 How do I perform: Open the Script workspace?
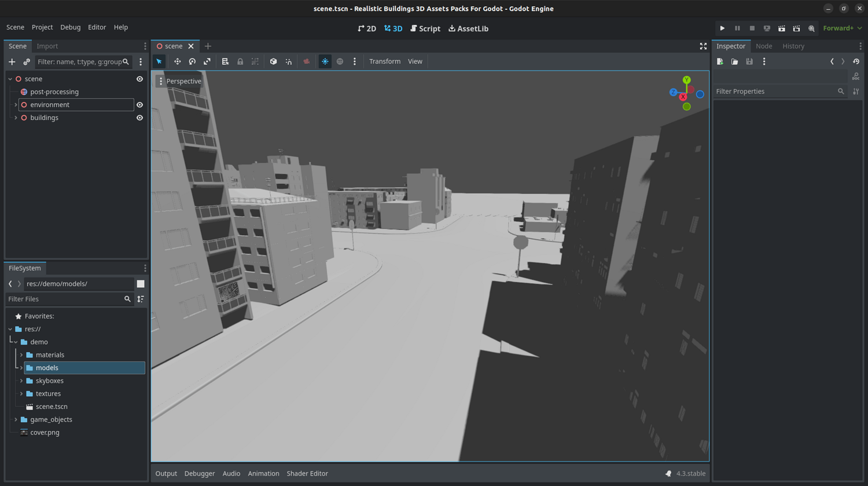[x=425, y=28]
